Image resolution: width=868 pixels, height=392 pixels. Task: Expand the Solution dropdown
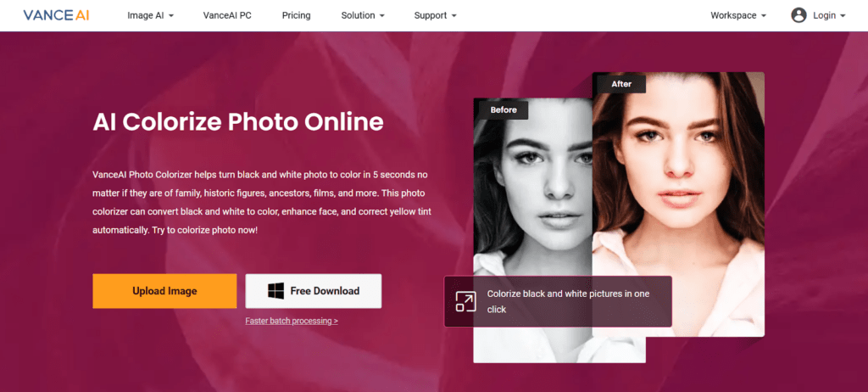(363, 15)
